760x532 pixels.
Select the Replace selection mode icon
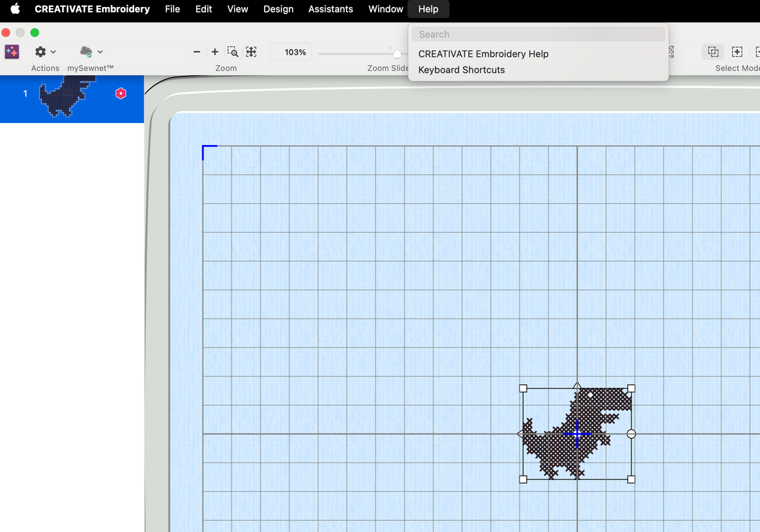tap(713, 52)
